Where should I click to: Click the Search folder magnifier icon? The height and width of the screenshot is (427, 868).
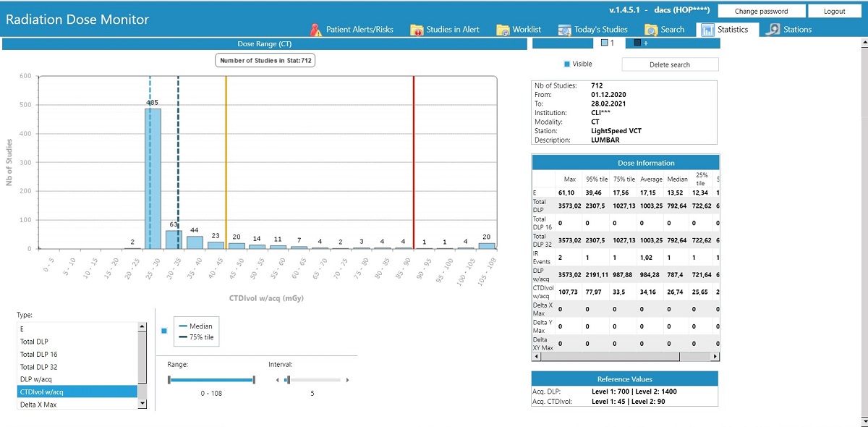tap(650, 30)
